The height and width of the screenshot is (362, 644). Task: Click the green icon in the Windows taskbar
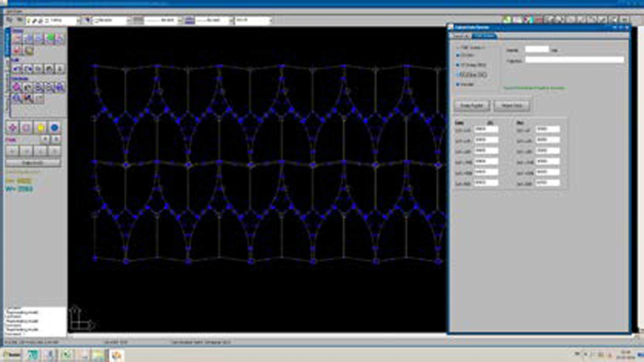coord(66,355)
